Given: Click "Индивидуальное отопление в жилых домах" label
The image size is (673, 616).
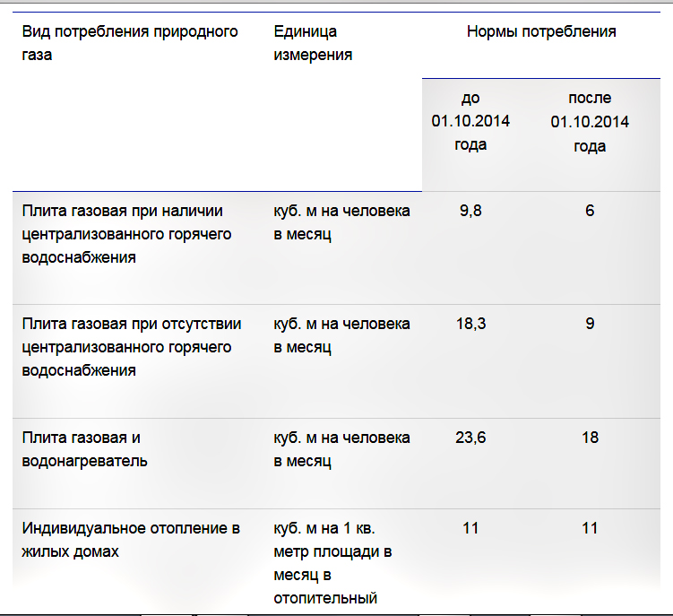Looking at the screenshot, I should (x=131, y=540).
